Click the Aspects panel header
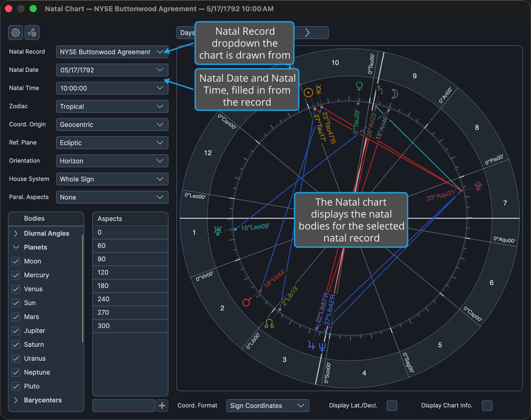This screenshot has width=531, height=420. pos(130,219)
